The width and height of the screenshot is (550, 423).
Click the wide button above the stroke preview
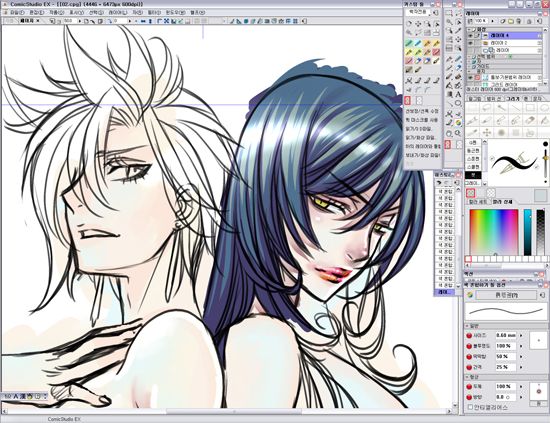(507, 295)
